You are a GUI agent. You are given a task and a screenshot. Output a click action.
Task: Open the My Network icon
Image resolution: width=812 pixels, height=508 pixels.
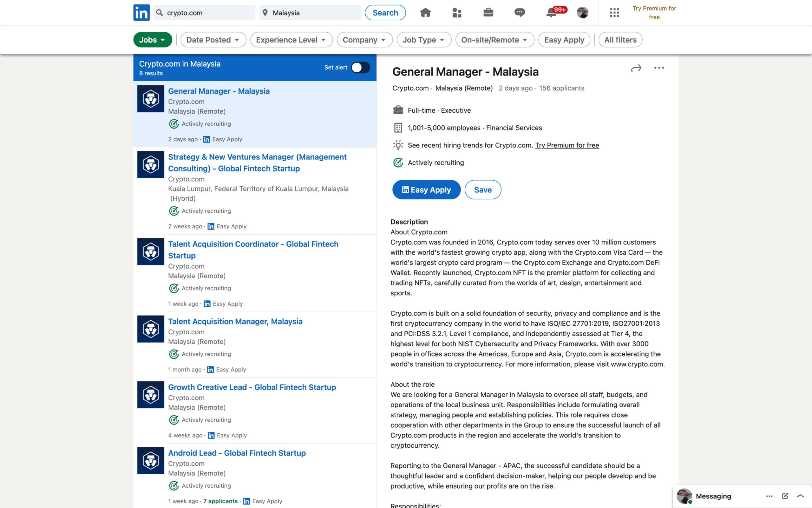tap(457, 13)
